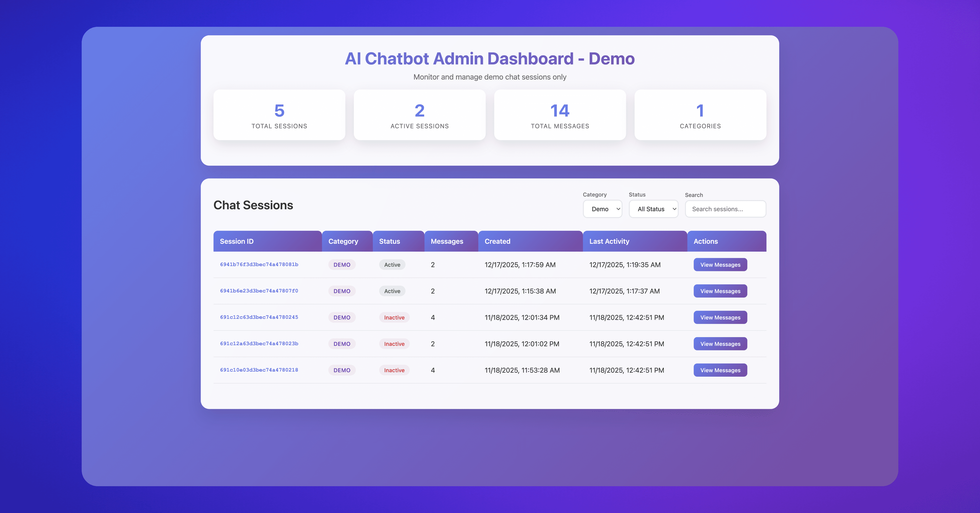Click the Last Activity column header
Viewport: 980px width, 513px height.
[609, 241]
